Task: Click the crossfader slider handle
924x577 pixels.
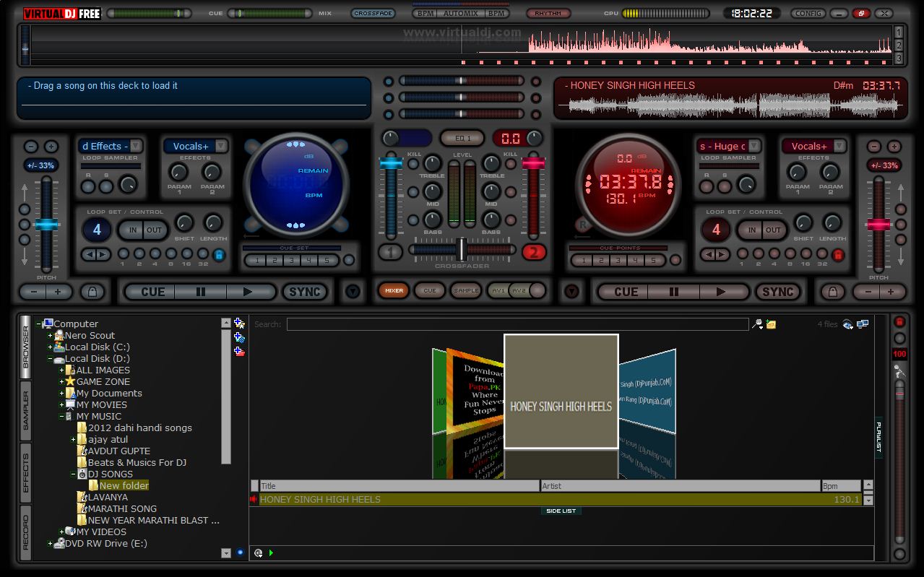Action: pyautogui.click(x=461, y=249)
